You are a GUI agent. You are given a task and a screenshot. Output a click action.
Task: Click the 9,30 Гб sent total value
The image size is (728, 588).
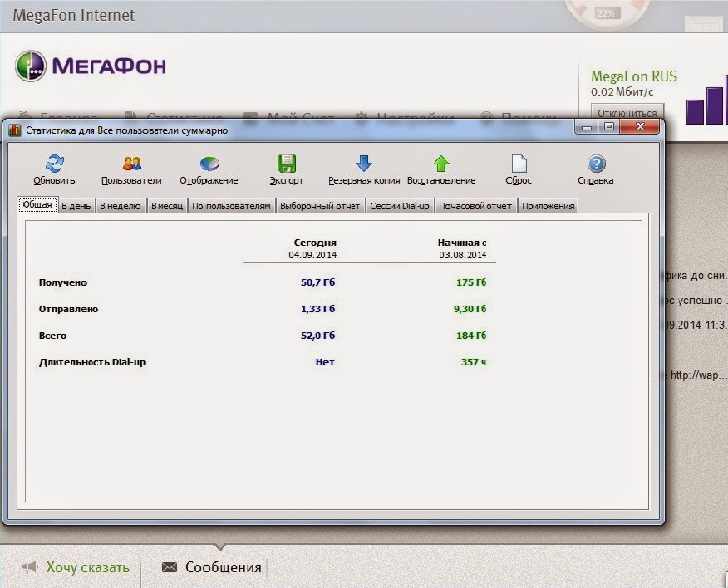[470, 309]
